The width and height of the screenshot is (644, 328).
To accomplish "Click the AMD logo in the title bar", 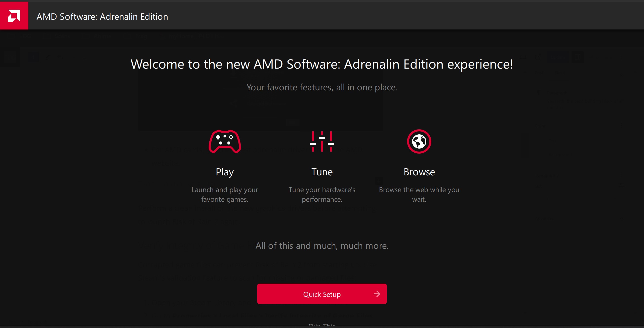I will pyautogui.click(x=14, y=15).
